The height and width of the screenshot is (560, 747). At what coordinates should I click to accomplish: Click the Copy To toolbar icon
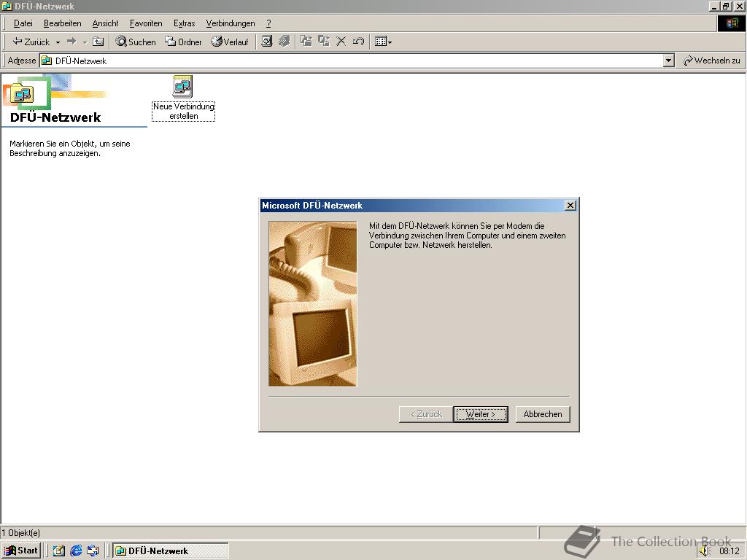click(324, 42)
